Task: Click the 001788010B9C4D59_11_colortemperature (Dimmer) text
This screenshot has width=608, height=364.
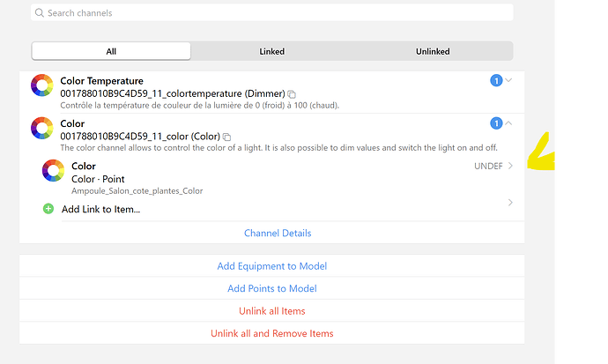Action: [x=173, y=93]
